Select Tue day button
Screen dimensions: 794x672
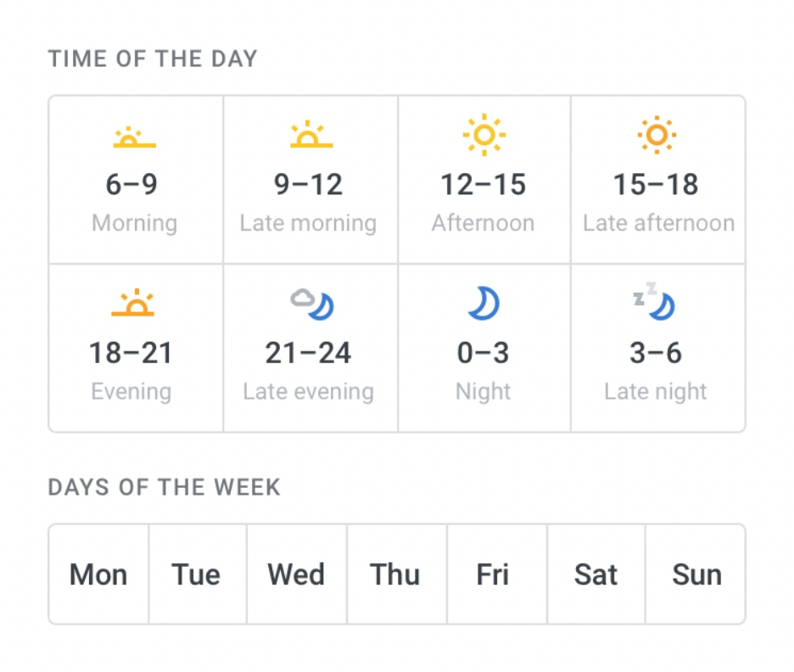[197, 574]
